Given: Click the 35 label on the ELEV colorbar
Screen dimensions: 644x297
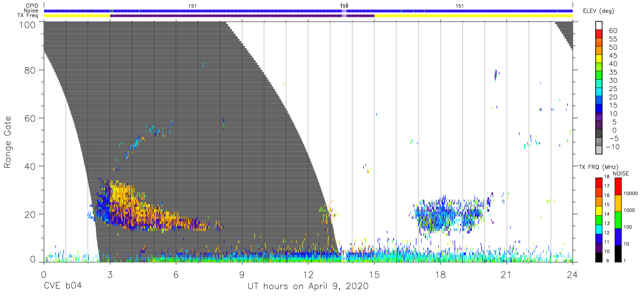Looking at the screenshot, I should [613, 72].
